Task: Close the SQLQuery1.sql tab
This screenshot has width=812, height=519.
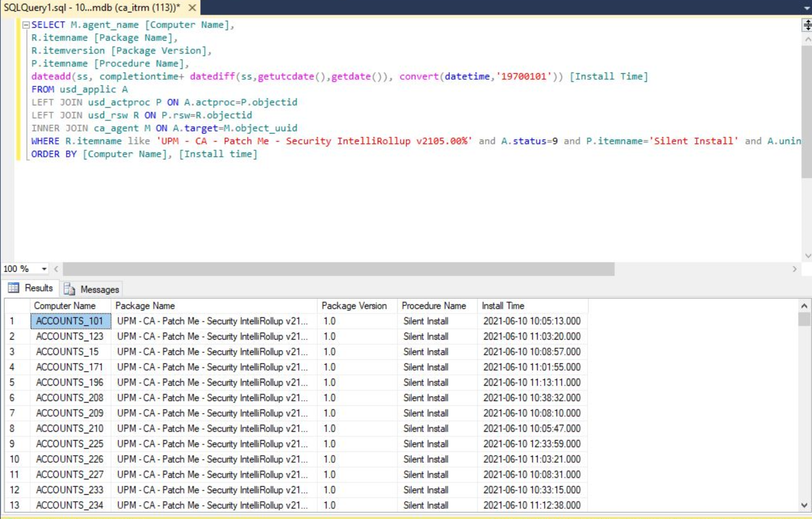Action: (192, 7)
